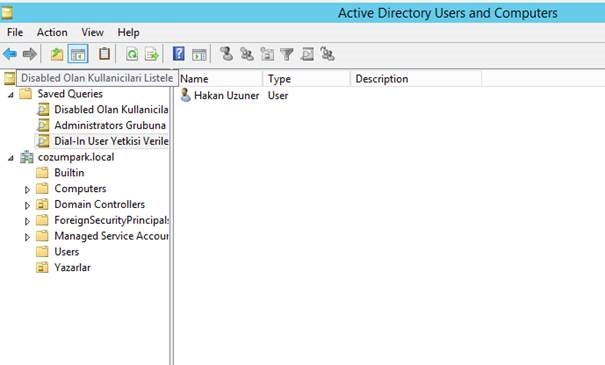Create a new user with toolbar icon

tap(226, 54)
